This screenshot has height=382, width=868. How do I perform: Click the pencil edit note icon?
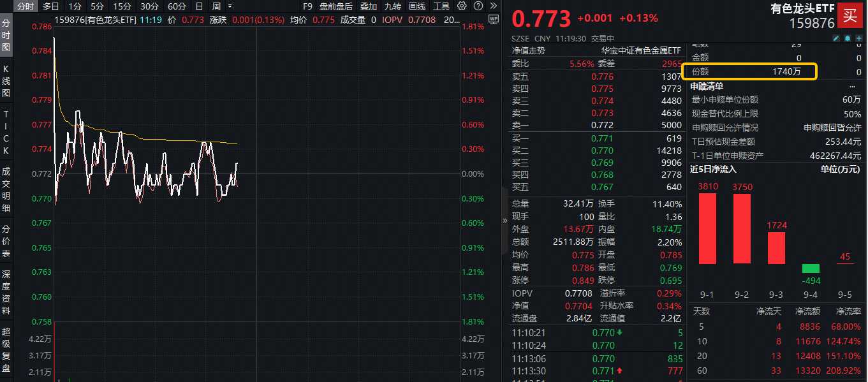point(836,38)
